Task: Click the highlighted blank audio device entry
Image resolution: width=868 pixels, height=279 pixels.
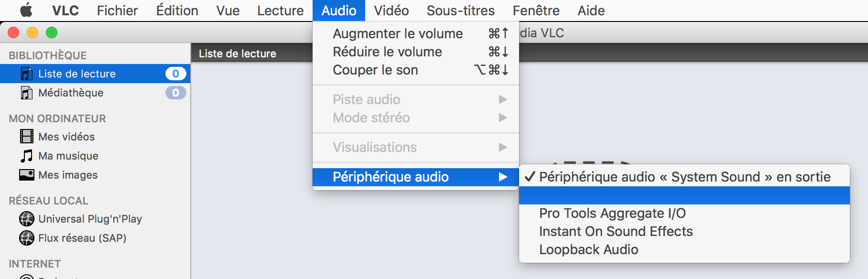Action: [x=684, y=195]
